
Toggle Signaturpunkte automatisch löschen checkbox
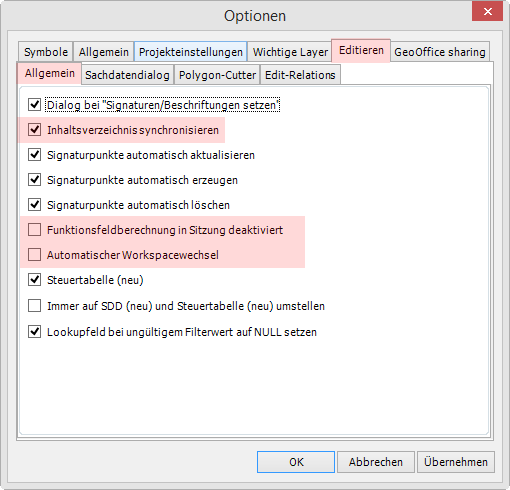35,205
